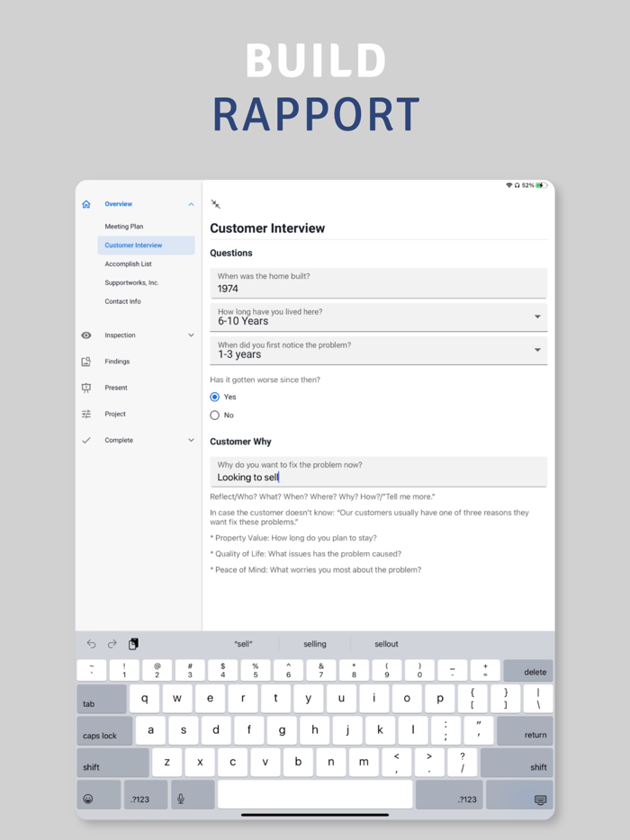This screenshot has height=840, width=630.
Task: Go to Project section
Action: point(115,414)
